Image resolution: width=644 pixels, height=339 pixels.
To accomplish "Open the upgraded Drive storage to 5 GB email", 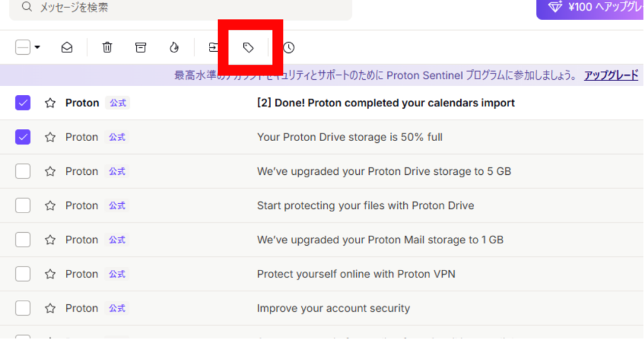I will pos(322,171).
